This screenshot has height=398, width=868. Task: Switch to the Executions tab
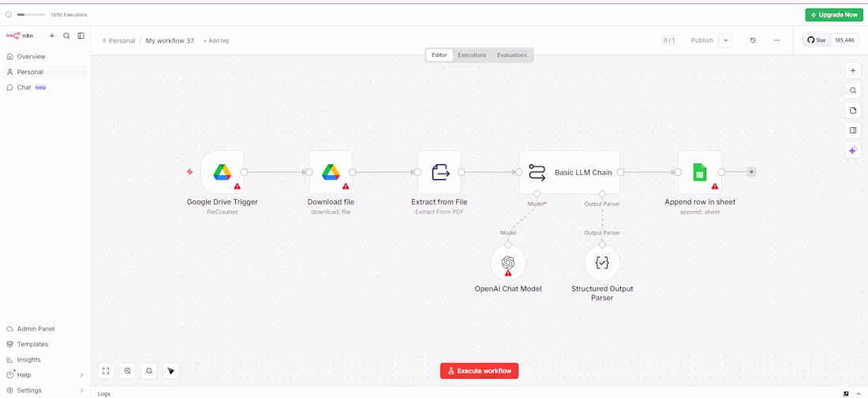(472, 54)
